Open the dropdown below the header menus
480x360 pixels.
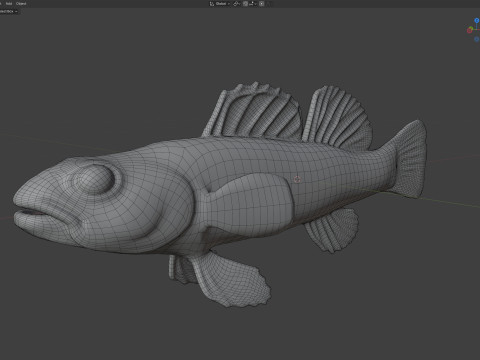[x=9, y=11]
